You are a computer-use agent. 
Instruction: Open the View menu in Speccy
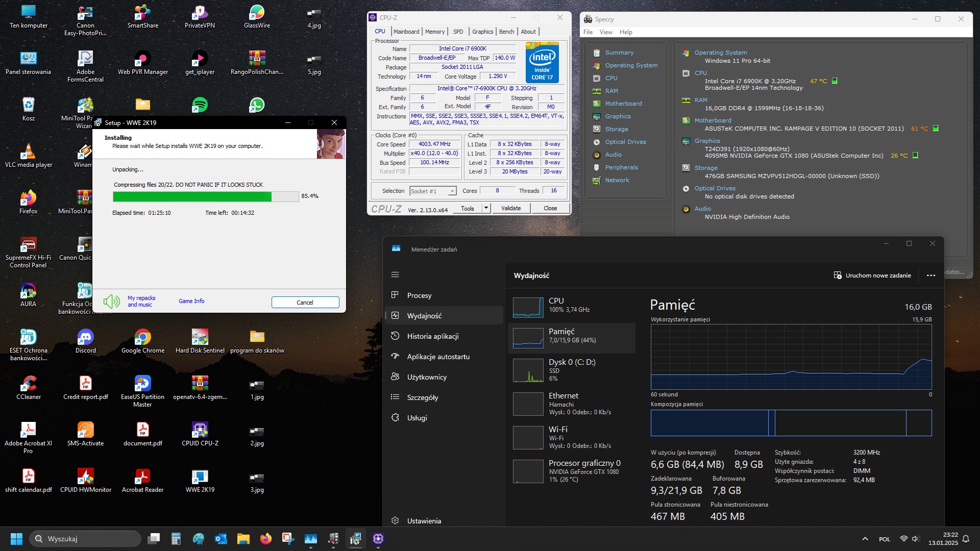pyautogui.click(x=606, y=32)
